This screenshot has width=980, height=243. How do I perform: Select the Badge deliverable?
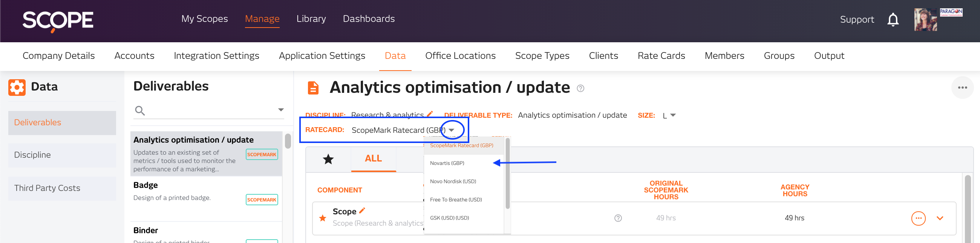206,199
